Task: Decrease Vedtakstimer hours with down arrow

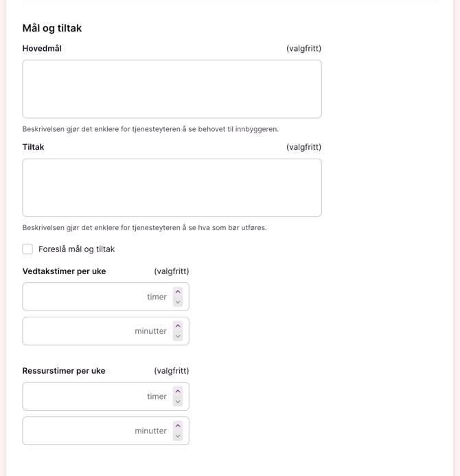Action: pos(178,302)
